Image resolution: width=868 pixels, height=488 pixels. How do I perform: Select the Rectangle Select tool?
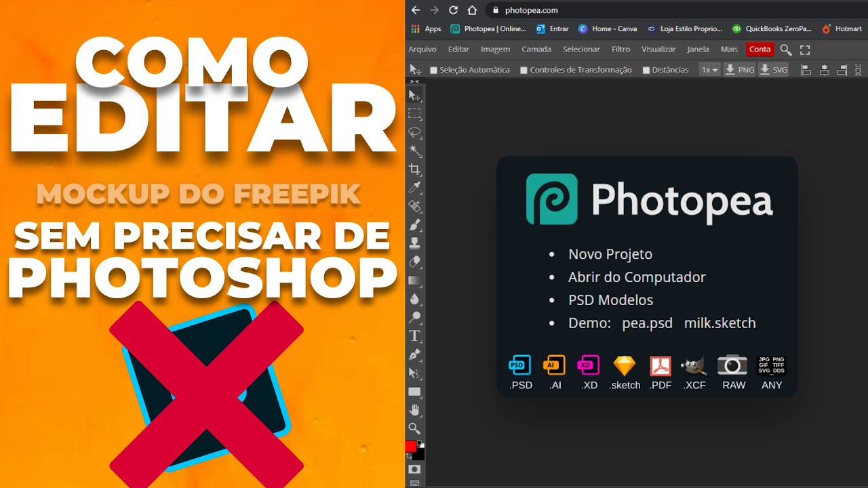(x=414, y=114)
